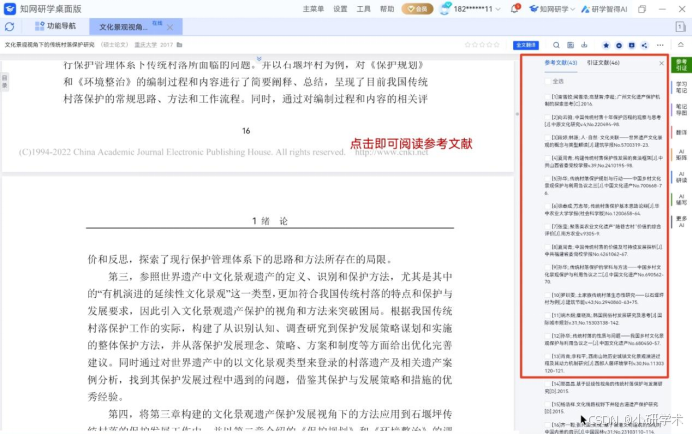Open the search magnifier in the reader toolbar
692x434 pixels.
click(x=556, y=45)
